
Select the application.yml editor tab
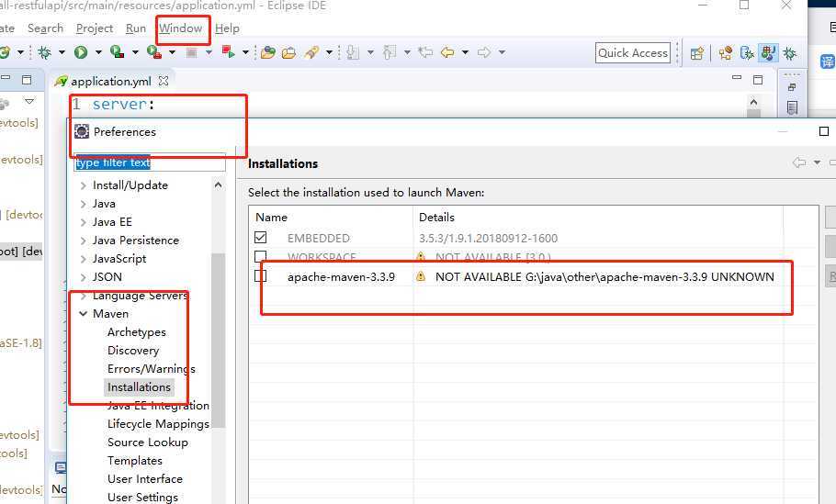click(x=111, y=82)
